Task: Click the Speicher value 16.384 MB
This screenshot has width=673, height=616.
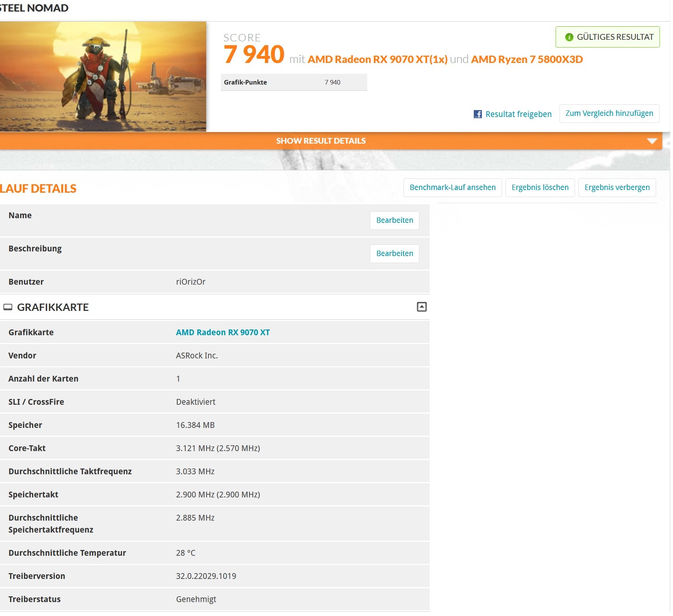Action: [195, 425]
